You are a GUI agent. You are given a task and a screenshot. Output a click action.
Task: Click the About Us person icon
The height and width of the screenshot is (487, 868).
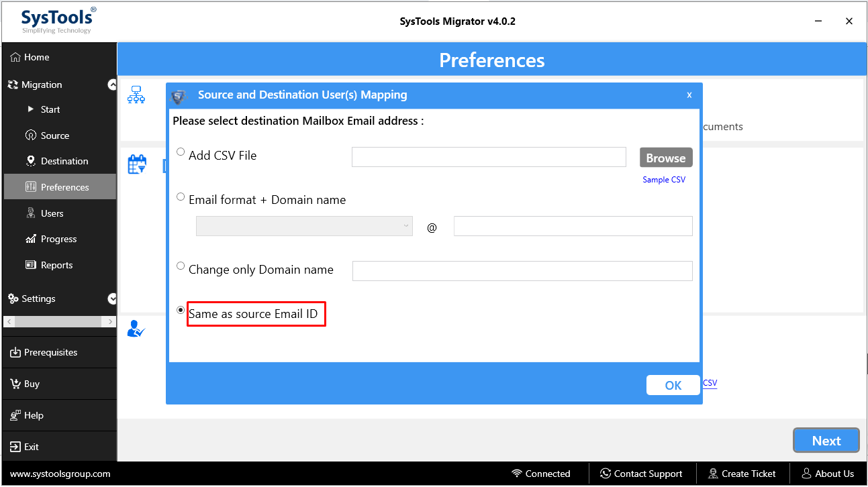(806, 474)
